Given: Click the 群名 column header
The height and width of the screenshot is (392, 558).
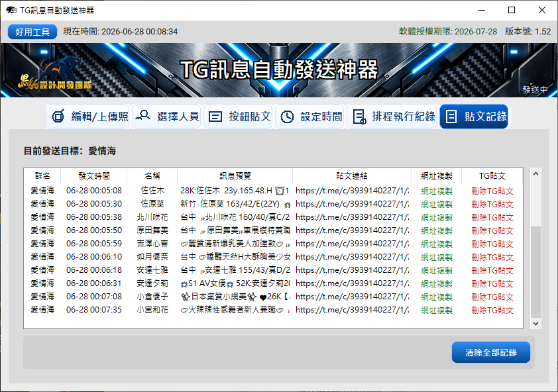Looking at the screenshot, I should [x=42, y=175].
